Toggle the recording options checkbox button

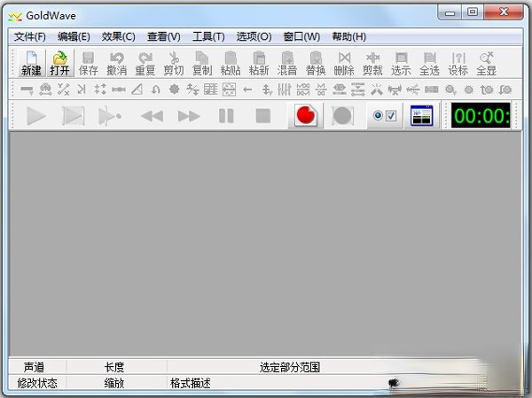385,115
